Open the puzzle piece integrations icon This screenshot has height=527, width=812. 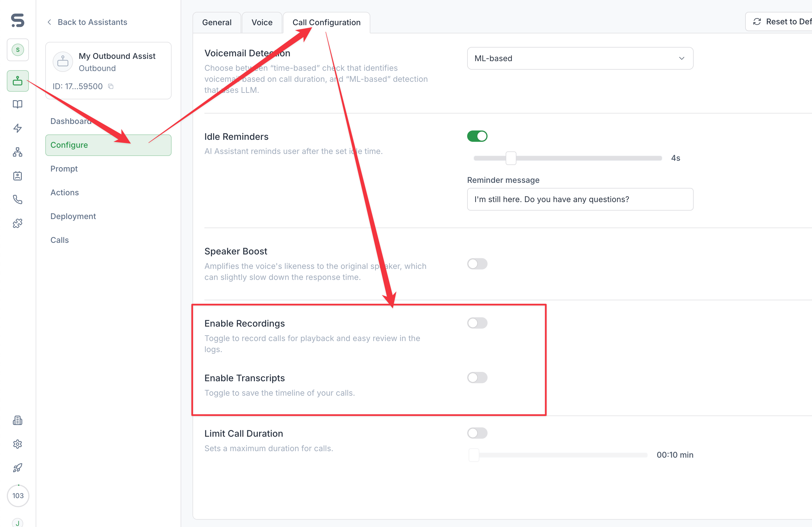pos(17,223)
